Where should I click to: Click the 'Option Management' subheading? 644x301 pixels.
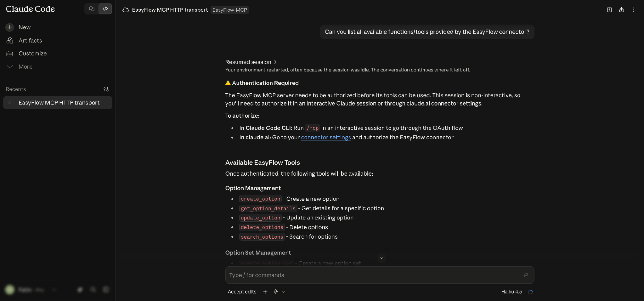pos(253,188)
